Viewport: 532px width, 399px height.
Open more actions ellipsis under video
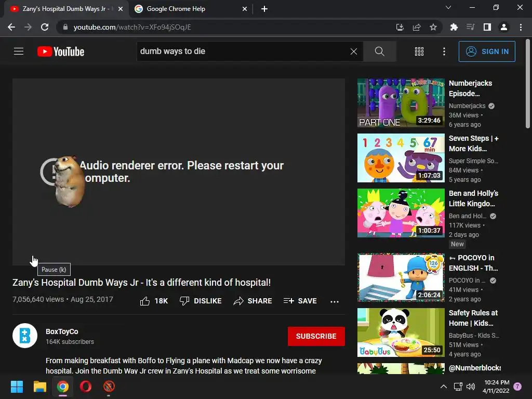pyautogui.click(x=334, y=301)
